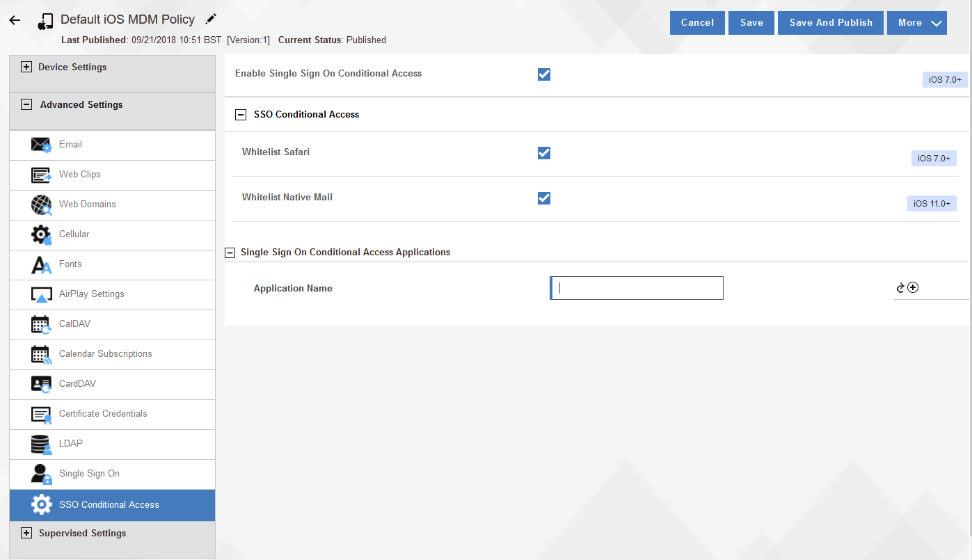Screen dimensions: 972x560
Task: Click the Cancel button
Action: [697, 22]
